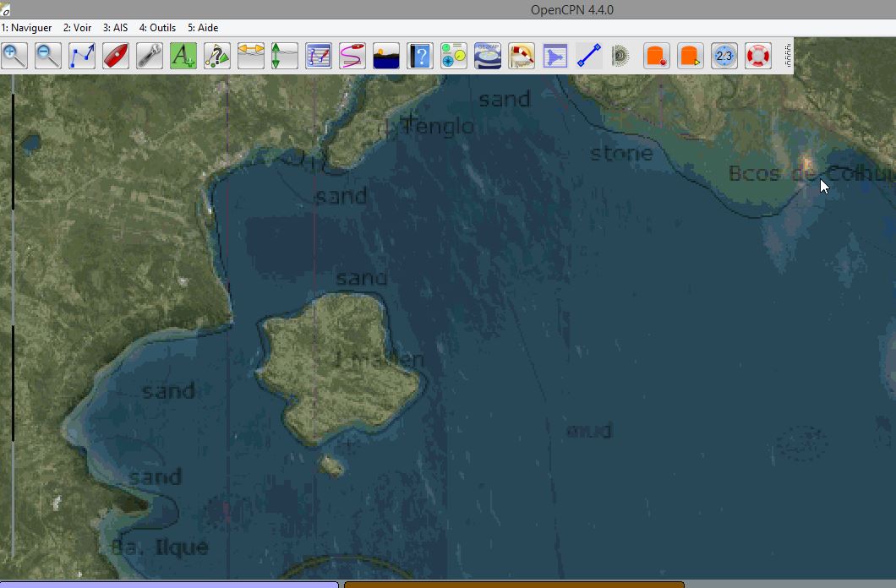896x588 pixels.
Task: Click the purple play-arrow list icon
Action: (555, 56)
